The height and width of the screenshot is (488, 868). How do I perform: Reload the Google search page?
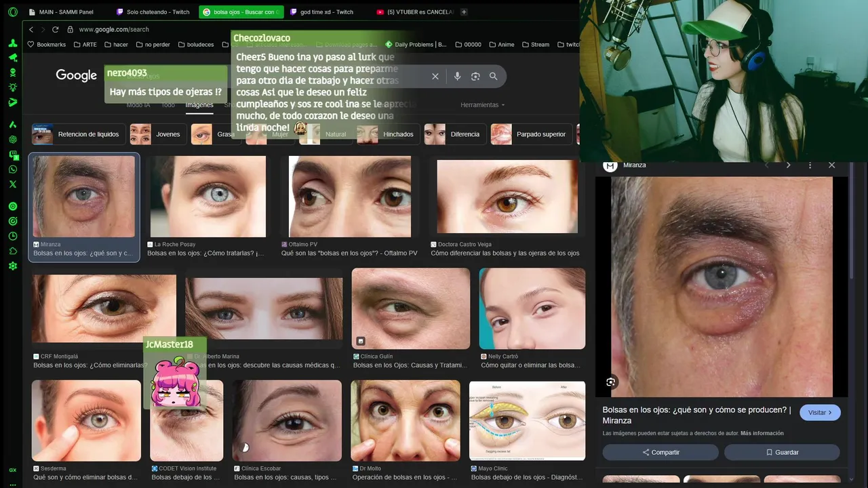pos(55,30)
